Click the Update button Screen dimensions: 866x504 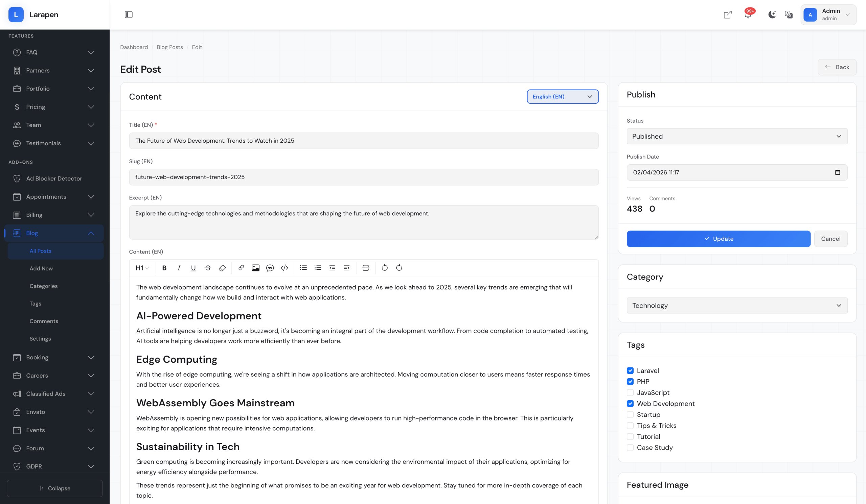point(718,239)
